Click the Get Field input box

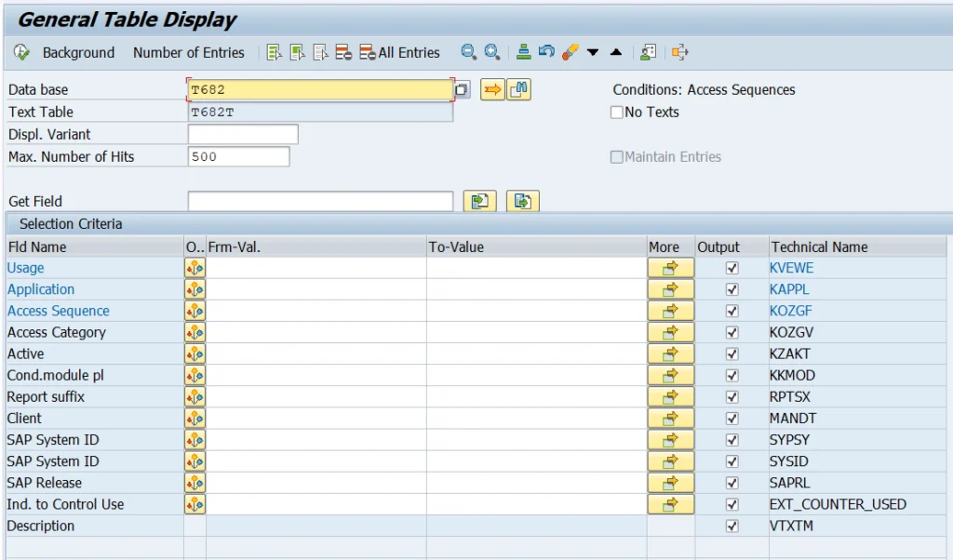(320, 201)
